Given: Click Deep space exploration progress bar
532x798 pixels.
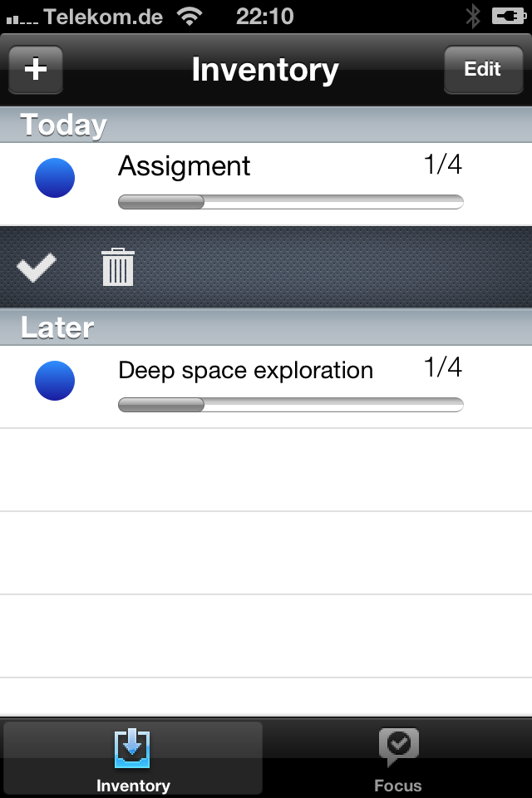Looking at the screenshot, I should coord(291,405).
